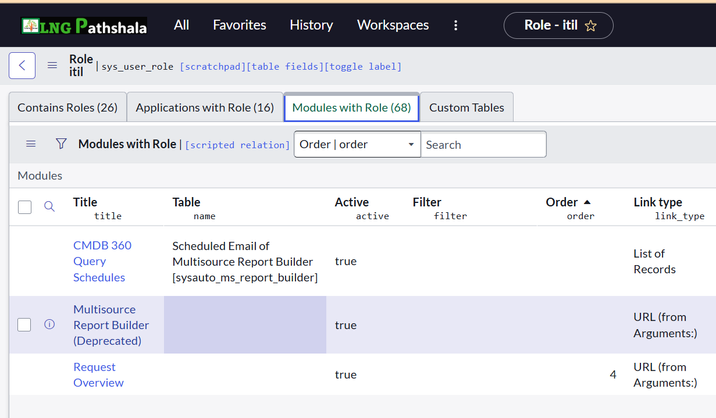Open the form context hamburger menu beside Role

(x=53, y=65)
